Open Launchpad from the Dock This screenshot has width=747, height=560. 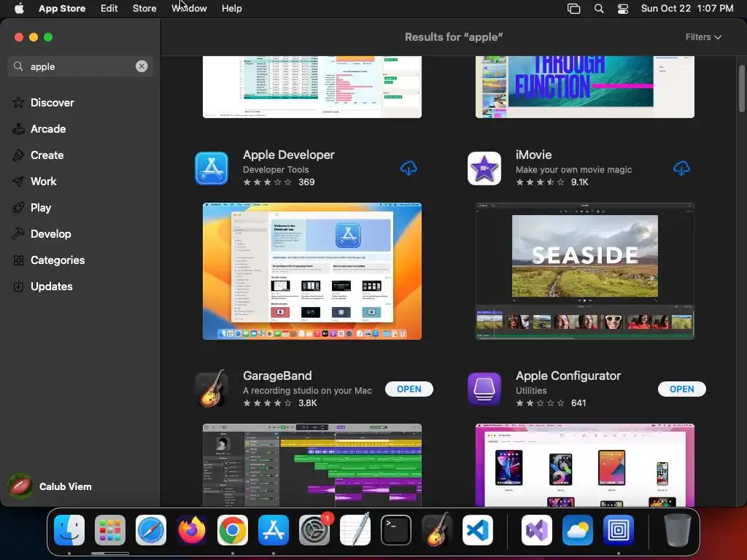[110, 530]
